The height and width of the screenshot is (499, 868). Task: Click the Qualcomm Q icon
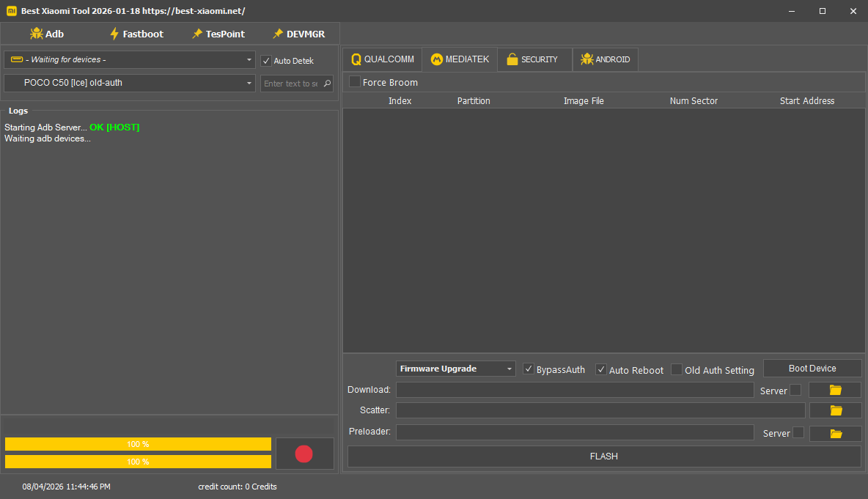click(x=357, y=59)
